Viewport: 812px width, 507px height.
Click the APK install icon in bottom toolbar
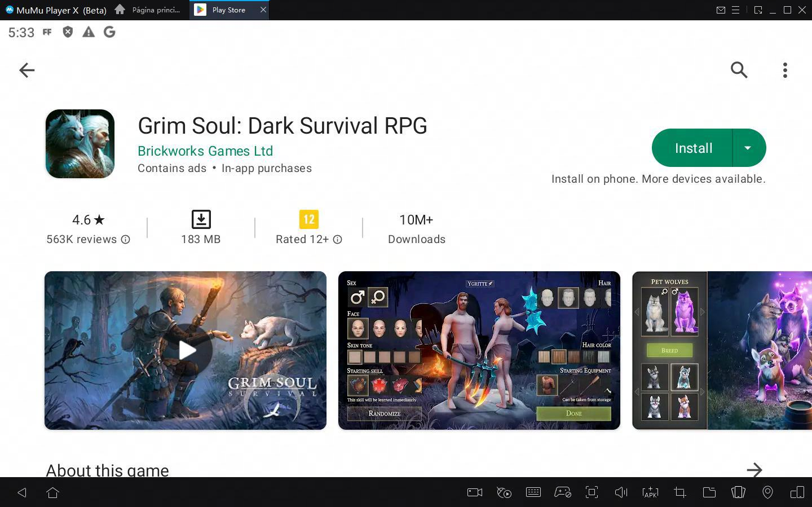coord(650,492)
